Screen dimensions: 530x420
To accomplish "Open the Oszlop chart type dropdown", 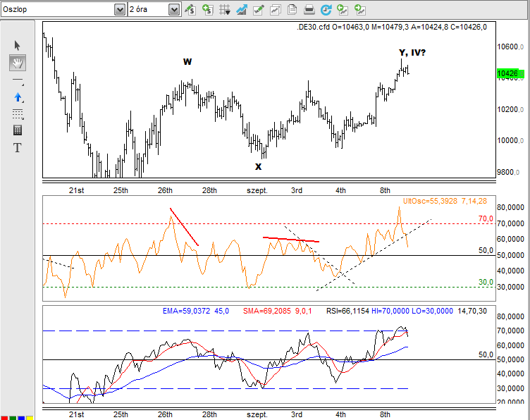I will 120,9.
